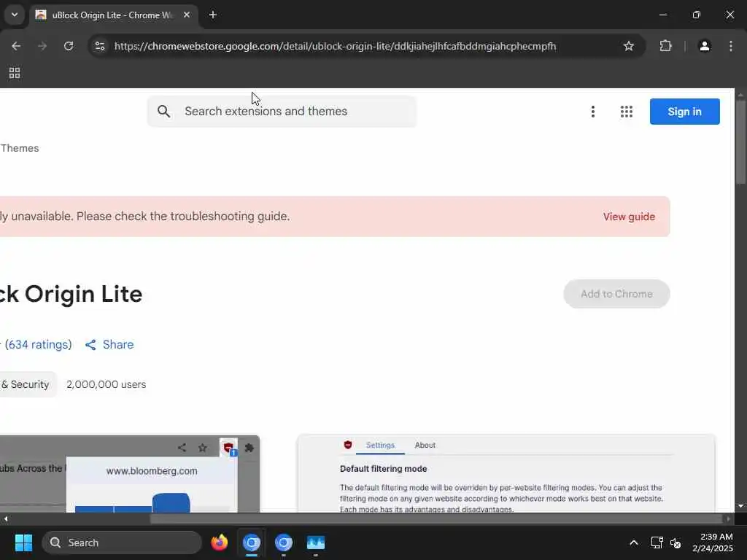This screenshot has width=747, height=560.
Task: Click the vertical page scrollbar thumb
Action: pyautogui.click(x=740, y=142)
